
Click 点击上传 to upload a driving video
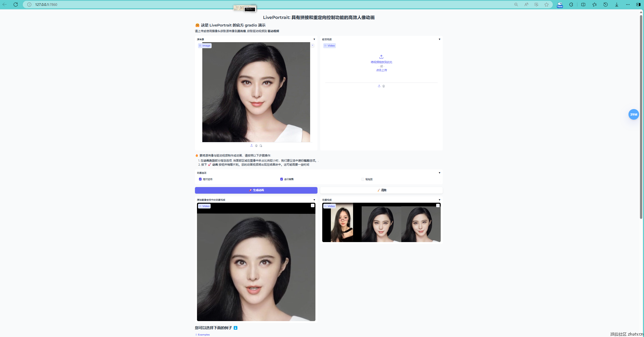tap(381, 70)
